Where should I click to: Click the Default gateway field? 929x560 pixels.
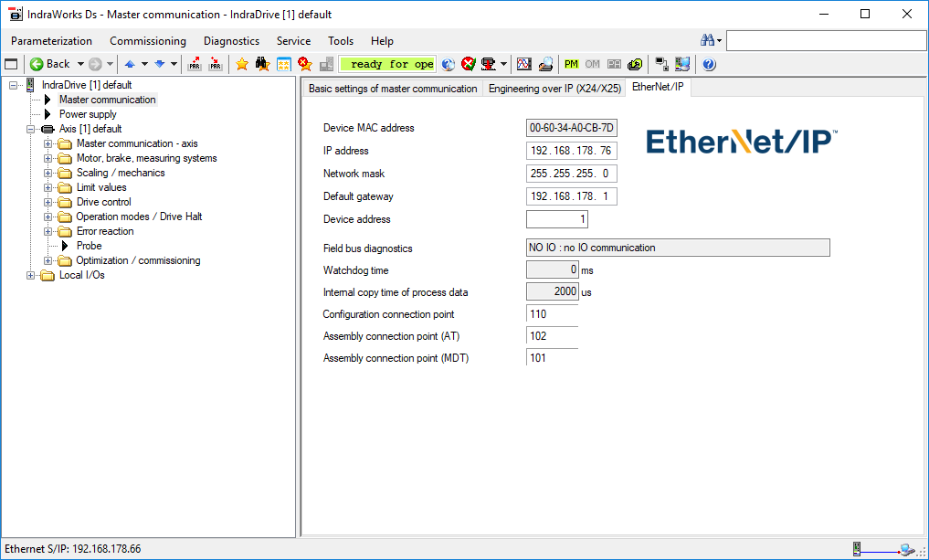(571, 196)
